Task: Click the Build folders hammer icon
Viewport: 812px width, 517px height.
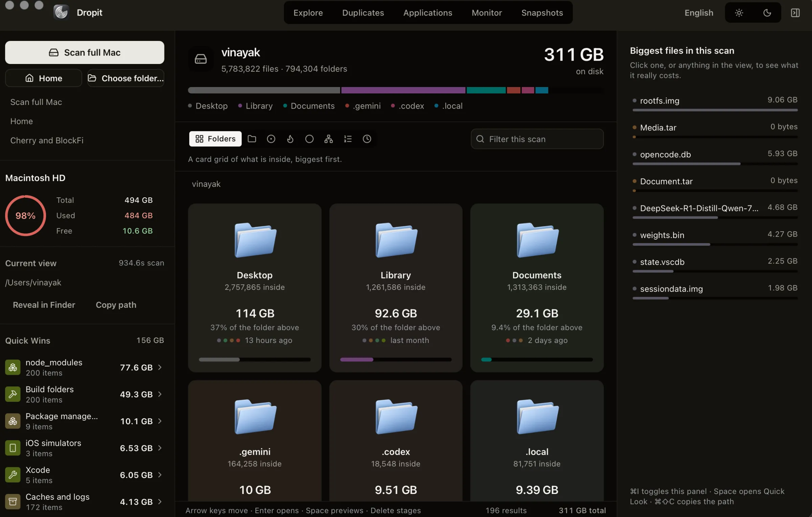Action: coord(13,394)
